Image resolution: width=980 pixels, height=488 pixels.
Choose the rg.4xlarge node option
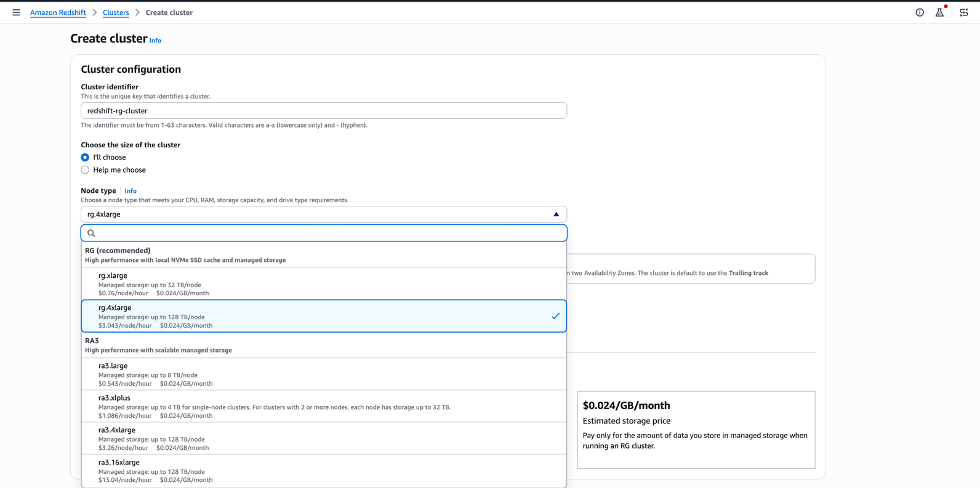click(324, 316)
